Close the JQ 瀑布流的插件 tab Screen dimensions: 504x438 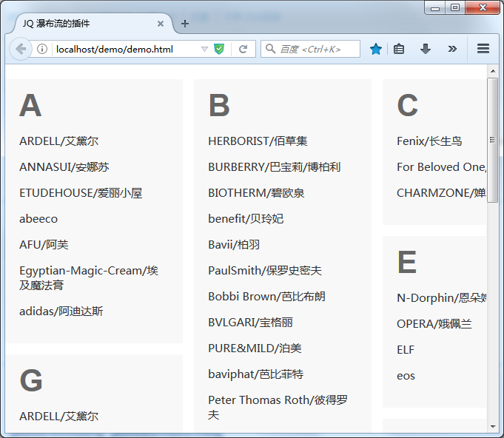(161, 24)
